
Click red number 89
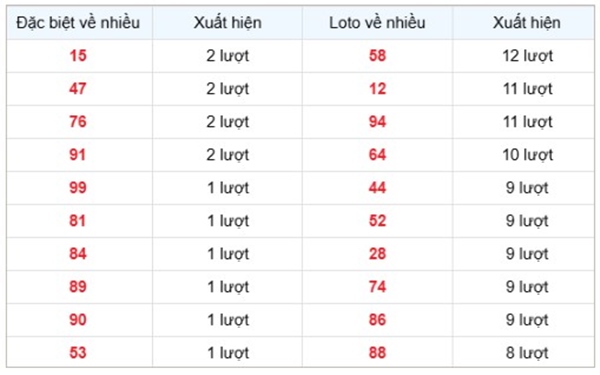[x=78, y=287]
